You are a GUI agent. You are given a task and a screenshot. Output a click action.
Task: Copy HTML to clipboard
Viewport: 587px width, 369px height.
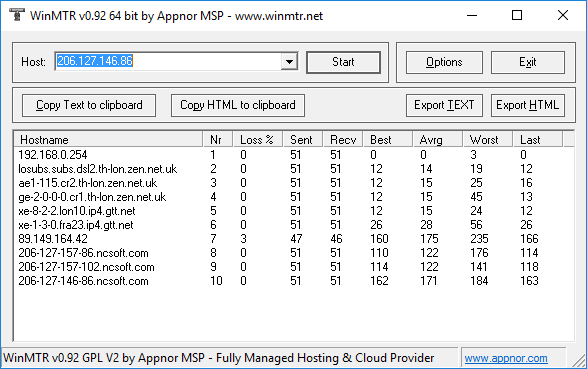[x=238, y=105]
